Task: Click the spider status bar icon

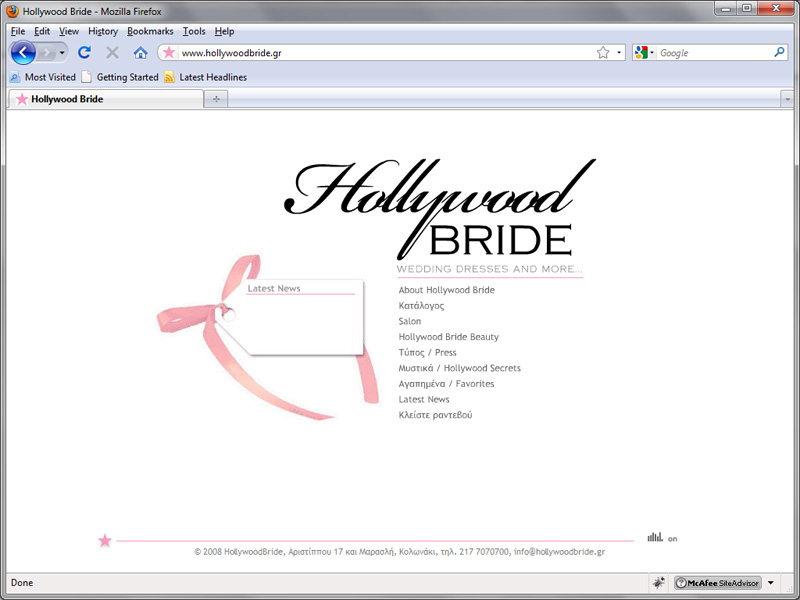Action: pyautogui.click(x=658, y=582)
